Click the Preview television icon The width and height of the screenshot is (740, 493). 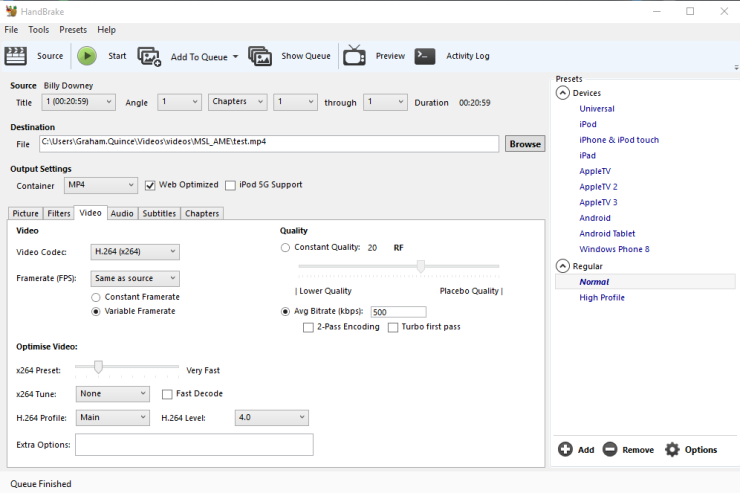coord(354,56)
